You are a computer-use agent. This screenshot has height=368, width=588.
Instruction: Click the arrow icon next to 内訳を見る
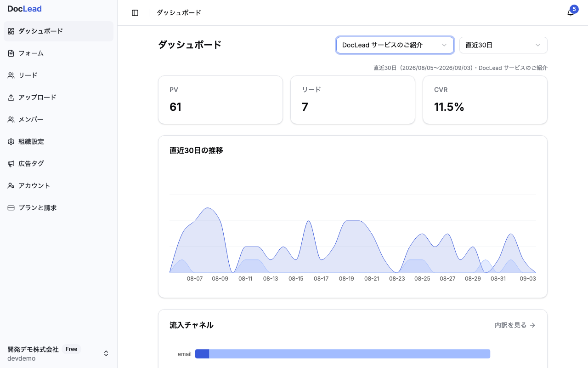[x=532, y=325]
